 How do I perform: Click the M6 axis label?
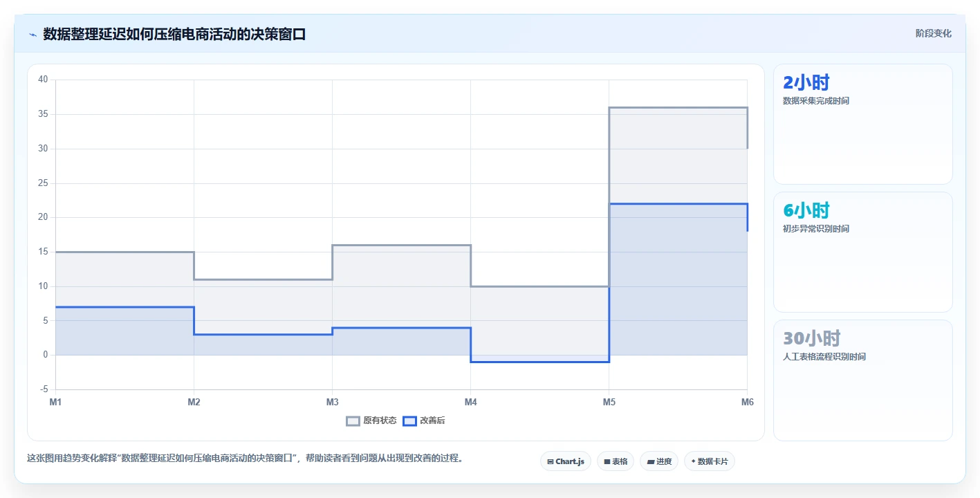point(747,402)
